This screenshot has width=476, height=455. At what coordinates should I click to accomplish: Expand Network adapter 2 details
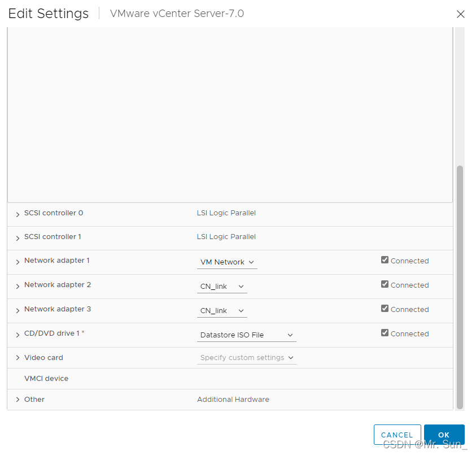pos(18,286)
